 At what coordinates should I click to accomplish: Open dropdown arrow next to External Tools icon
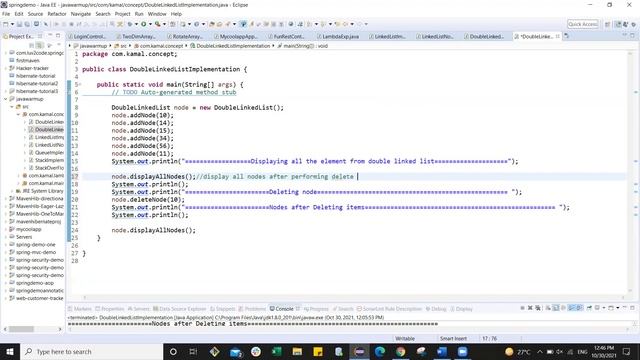tap(164, 24)
